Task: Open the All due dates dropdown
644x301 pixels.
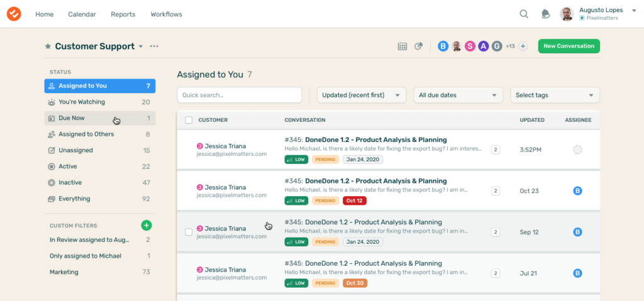Action: 457,95
